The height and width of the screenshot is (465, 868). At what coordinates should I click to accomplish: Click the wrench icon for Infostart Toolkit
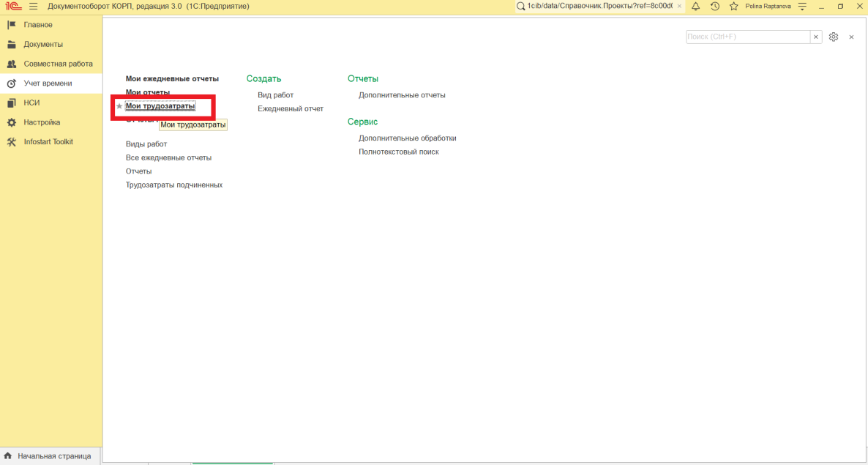click(x=12, y=142)
